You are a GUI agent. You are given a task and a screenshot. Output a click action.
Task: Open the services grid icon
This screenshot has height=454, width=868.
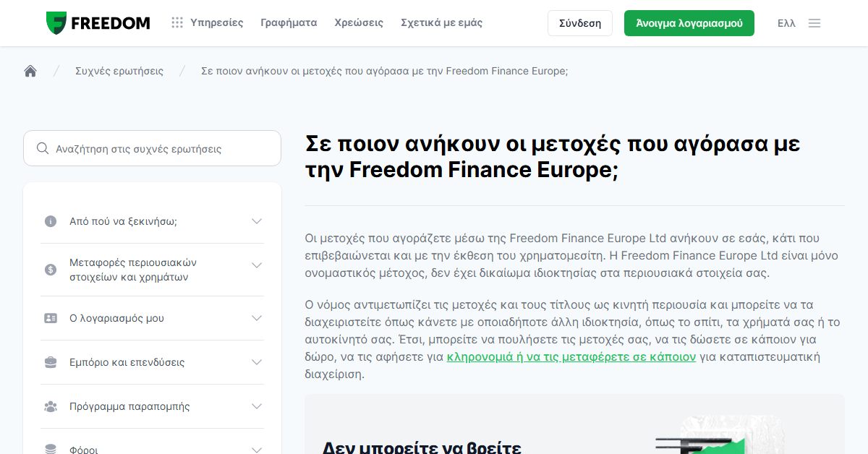click(x=177, y=22)
